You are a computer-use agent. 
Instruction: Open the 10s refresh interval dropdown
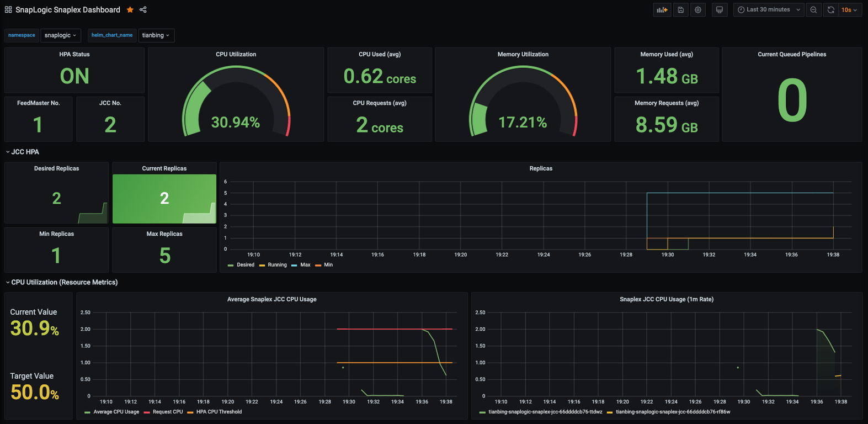coord(849,10)
